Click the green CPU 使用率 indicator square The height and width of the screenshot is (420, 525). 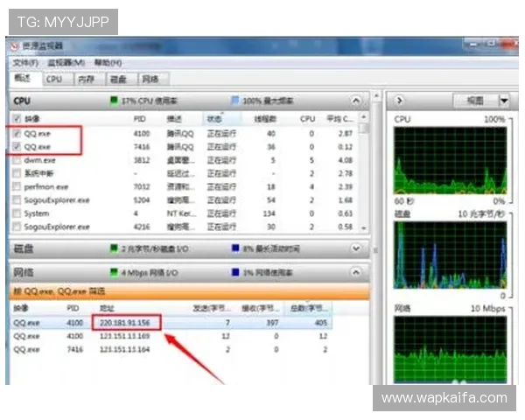pyautogui.click(x=114, y=100)
